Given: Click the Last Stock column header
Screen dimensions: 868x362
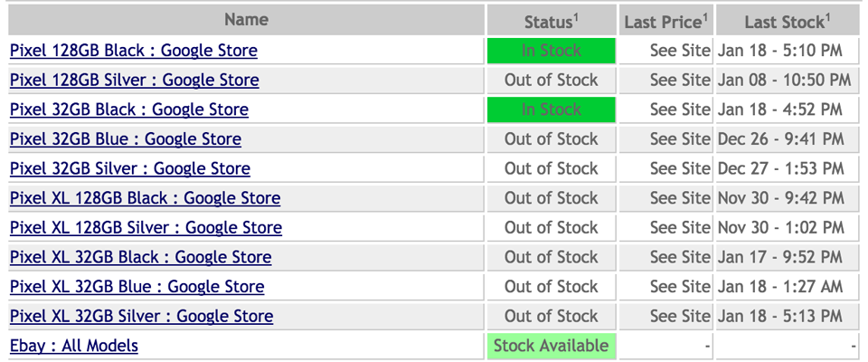Looking at the screenshot, I should 788,21.
